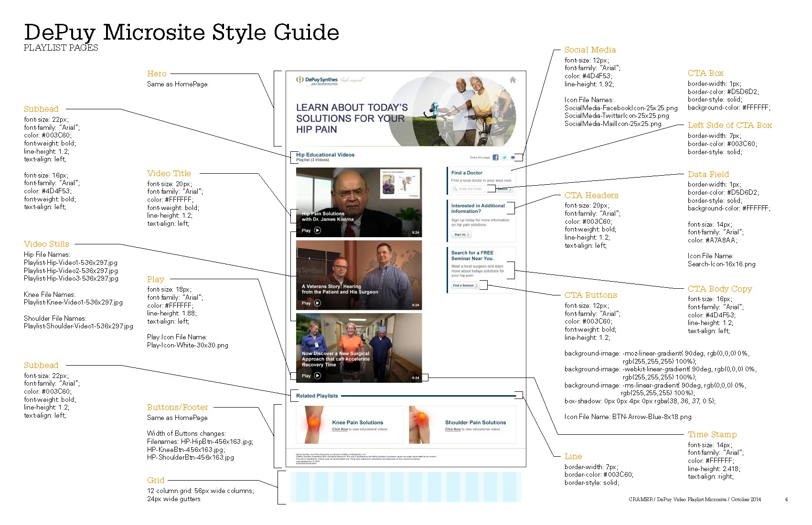Click the knee image in the Related Playlists card
812x525 pixels.
coord(313,424)
